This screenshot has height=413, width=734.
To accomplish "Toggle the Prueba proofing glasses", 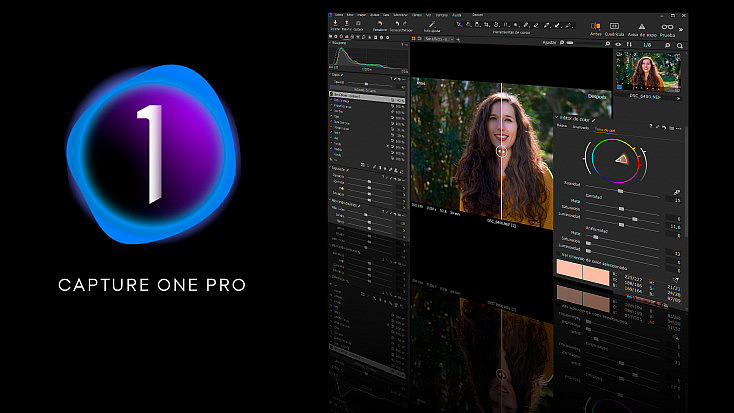I will click(x=667, y=30).
